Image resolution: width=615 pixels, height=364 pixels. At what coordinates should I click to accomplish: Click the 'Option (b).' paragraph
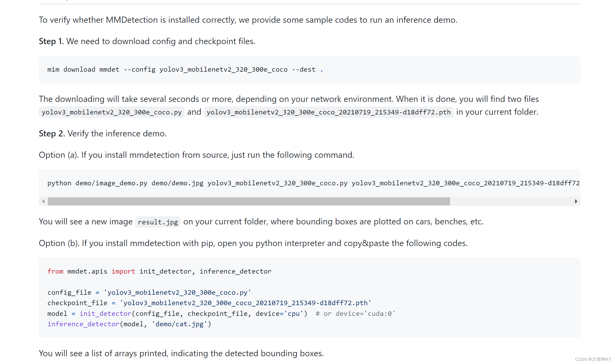[x=253, y=243]
